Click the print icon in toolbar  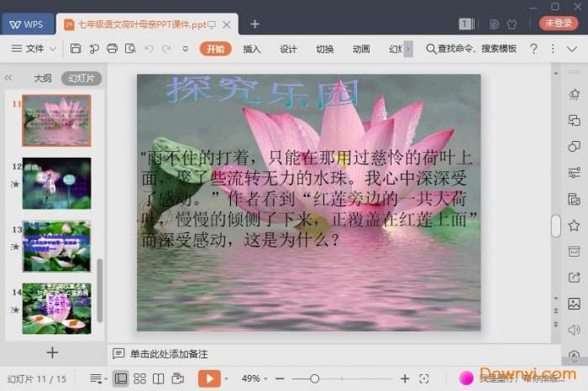tap(112, 49)
